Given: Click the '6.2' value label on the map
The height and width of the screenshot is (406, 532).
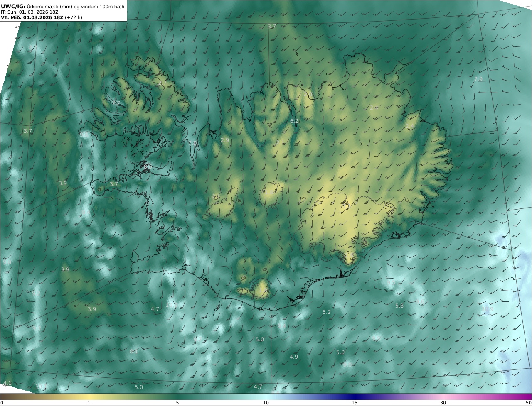Looking at the screenshot, I should click(294, 121).
